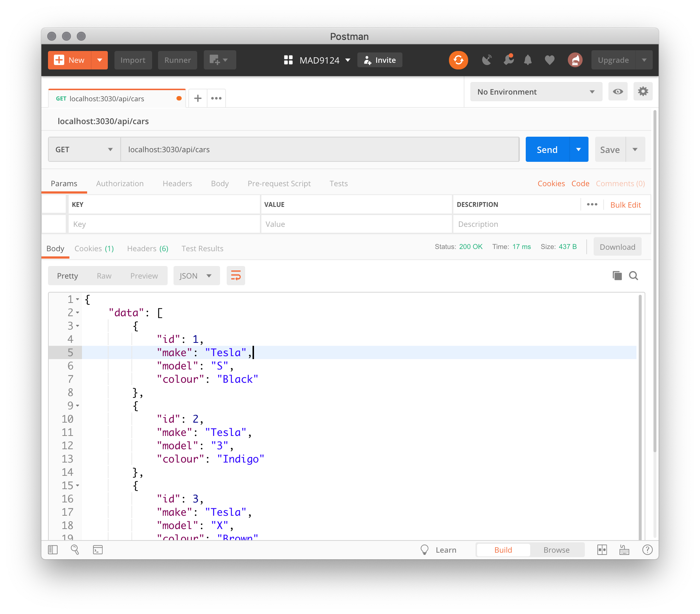The width and height of the screenshot is (700, 614).
Task: Select the Preview response view
Action: click(x=144, y=276)
